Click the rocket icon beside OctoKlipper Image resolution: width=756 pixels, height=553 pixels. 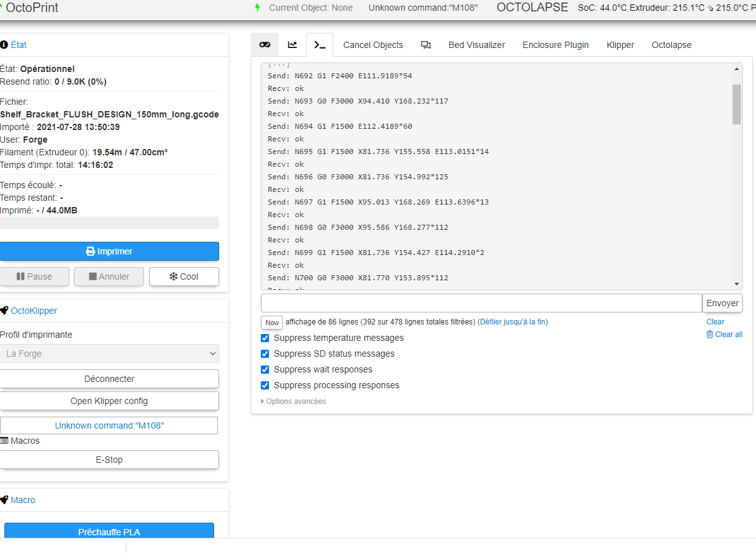(4, 311)
